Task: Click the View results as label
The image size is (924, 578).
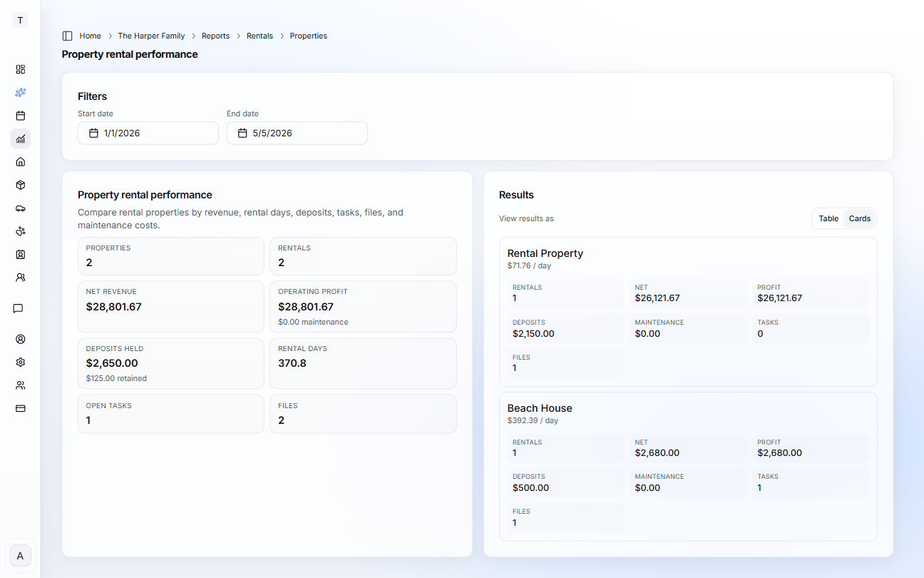Action: pos(526,218)
